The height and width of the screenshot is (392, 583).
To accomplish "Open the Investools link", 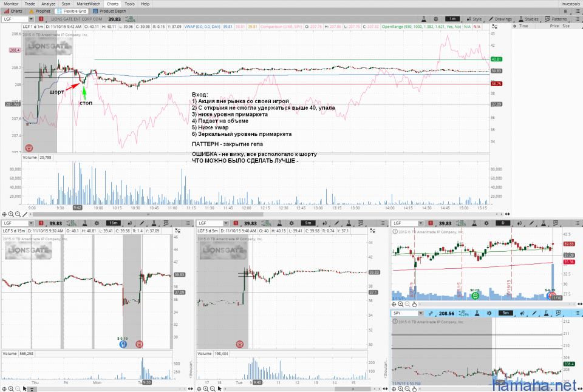I will click(570, 4).
